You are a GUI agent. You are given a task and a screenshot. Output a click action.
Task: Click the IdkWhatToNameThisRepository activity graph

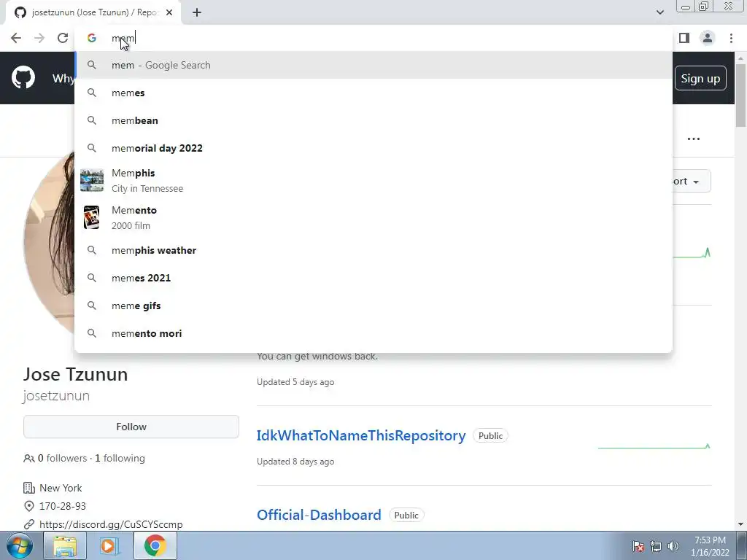pos(654,446)
